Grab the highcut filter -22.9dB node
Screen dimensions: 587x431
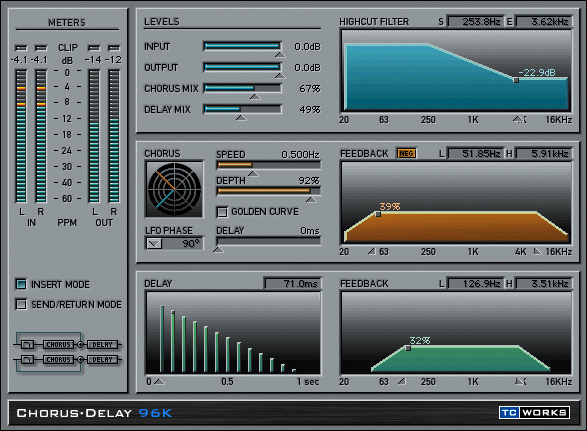click(x=516, y=80)
